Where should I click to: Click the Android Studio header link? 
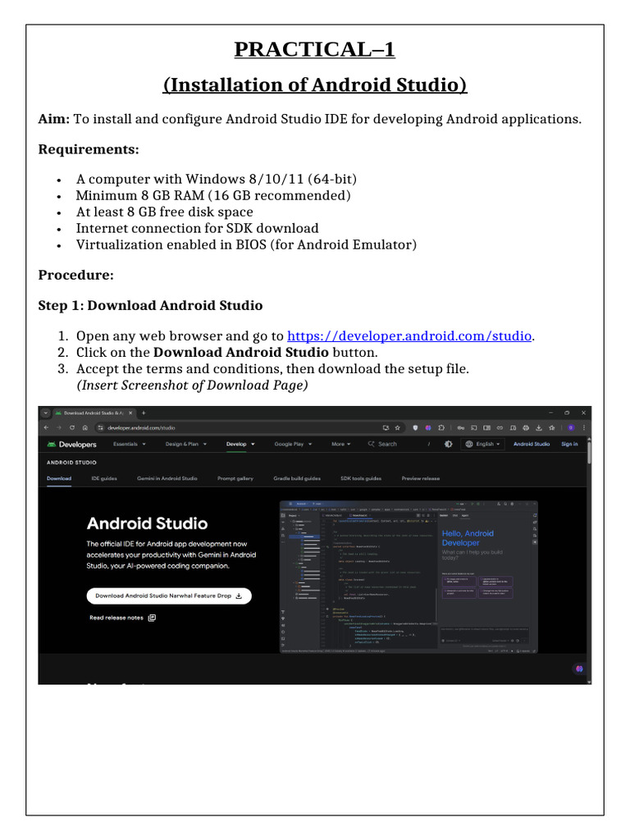point(532,444)
